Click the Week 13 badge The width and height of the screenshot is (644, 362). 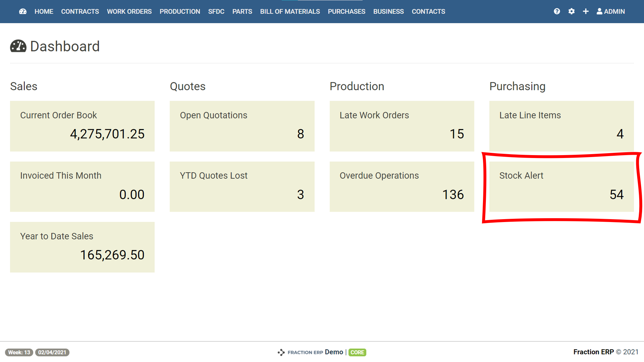click(19, 352)
